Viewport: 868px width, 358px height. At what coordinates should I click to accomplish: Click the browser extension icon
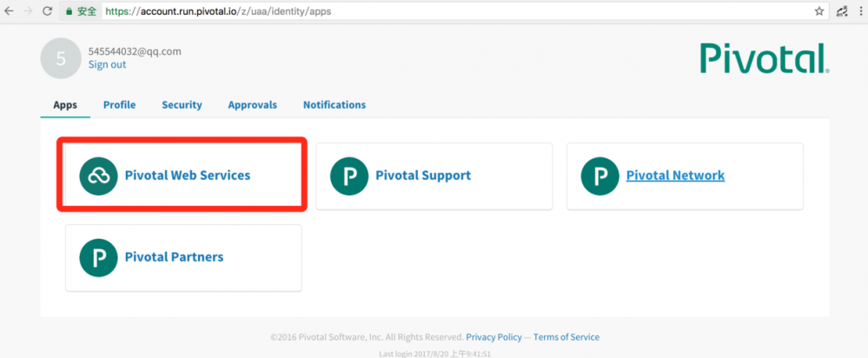[840, 12]
